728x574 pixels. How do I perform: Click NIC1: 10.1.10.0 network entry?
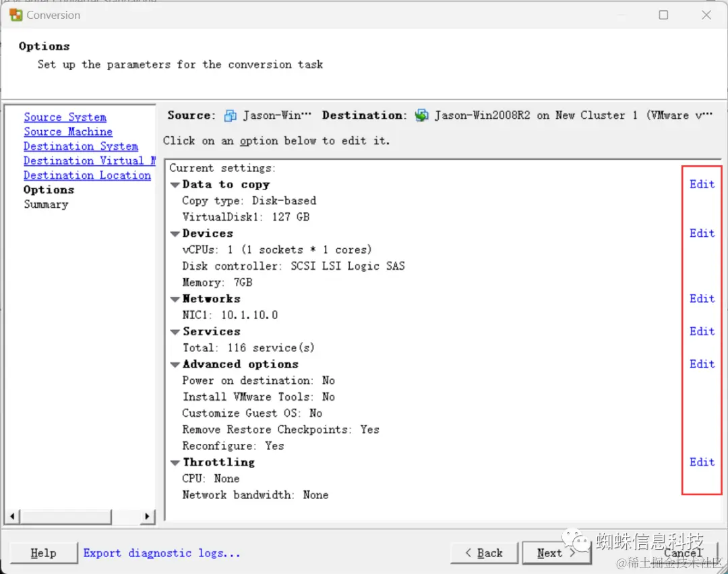(231, 315)
